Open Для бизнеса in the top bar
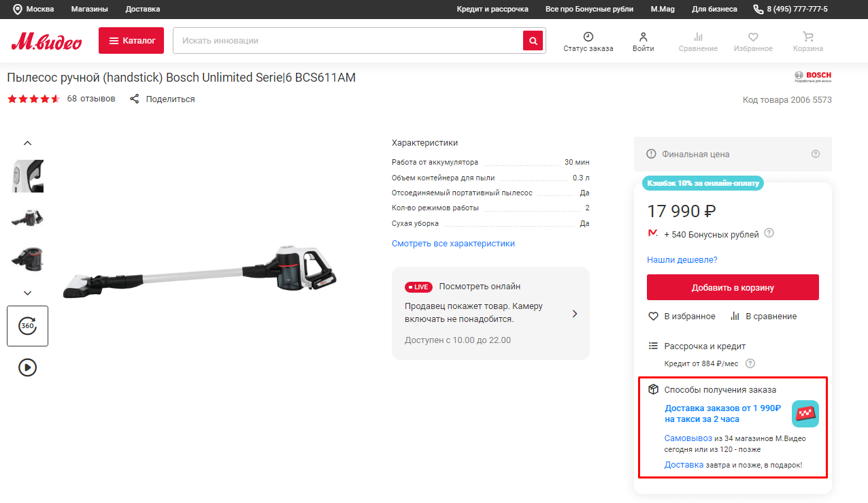 pos(714,10)
